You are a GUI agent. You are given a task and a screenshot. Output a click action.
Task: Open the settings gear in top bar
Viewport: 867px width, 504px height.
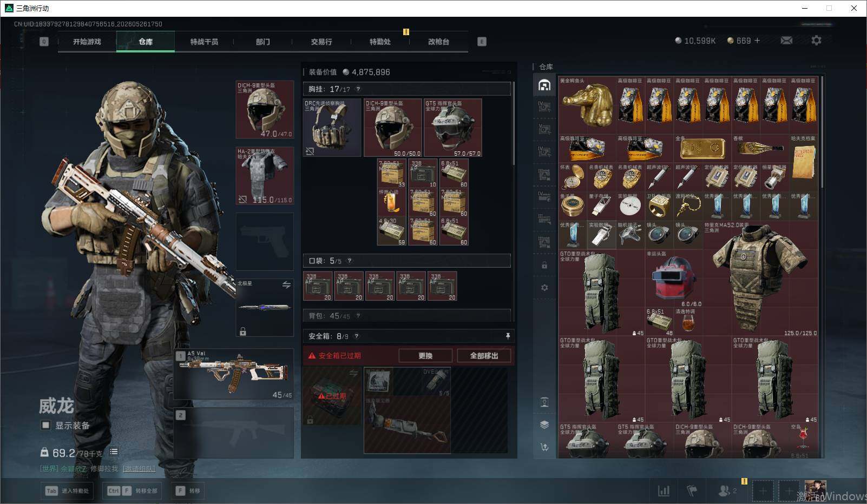[x=816, y=41]
